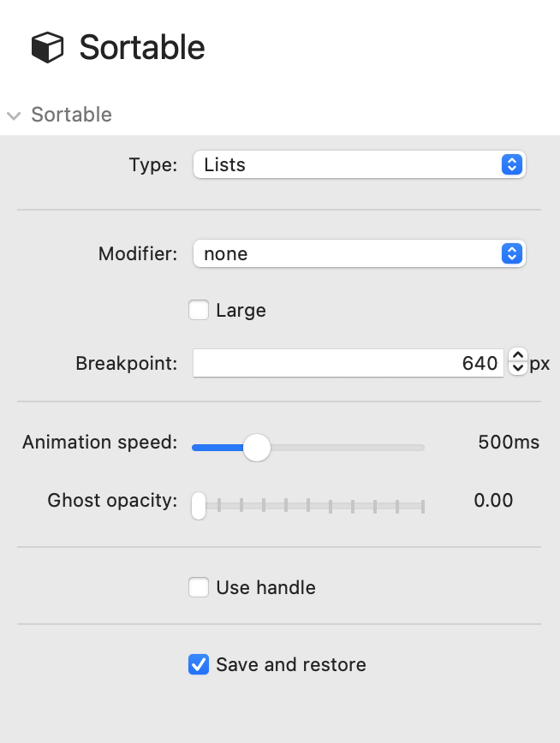Toggle the Use handle checkbox
The width and height of the screenshot is (560, 743).
[199, 588]
